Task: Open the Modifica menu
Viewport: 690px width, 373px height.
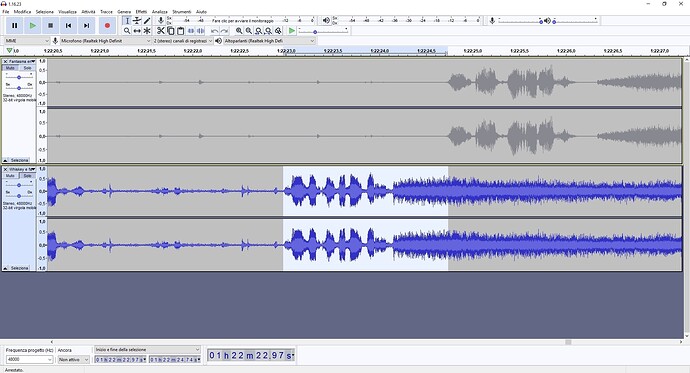Action: (x=22, y=11)
